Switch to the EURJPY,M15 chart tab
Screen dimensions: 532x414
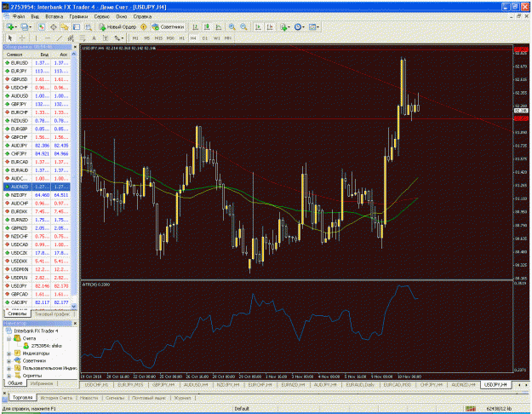[x=130, y=384]
